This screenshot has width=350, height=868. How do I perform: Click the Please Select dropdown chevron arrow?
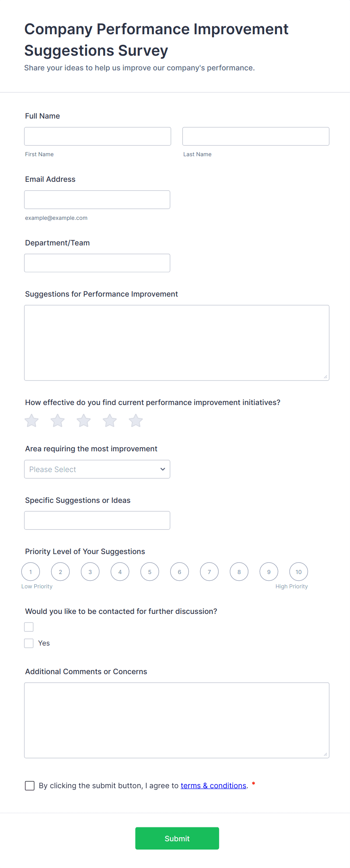(x=163, y=469)
